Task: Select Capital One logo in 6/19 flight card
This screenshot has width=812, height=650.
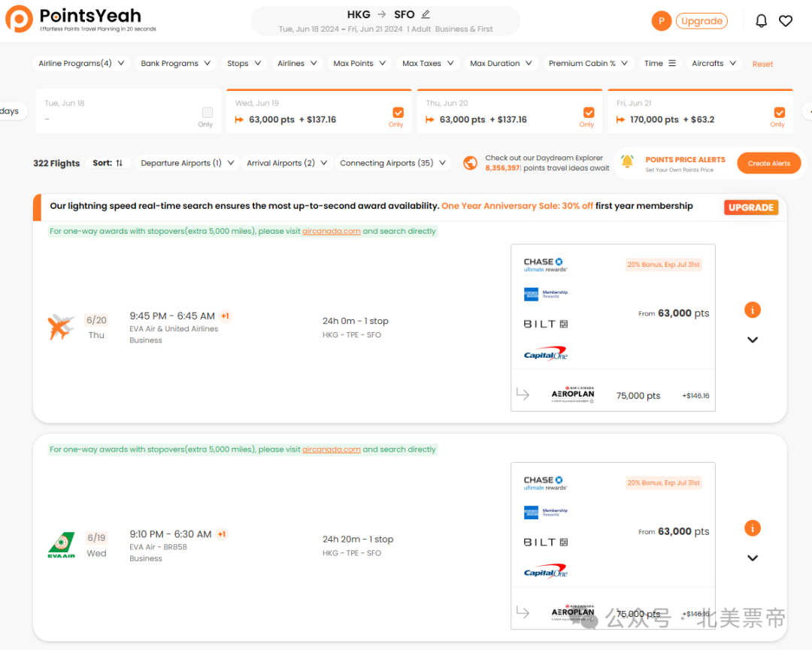Action: pyautogui.click(x=545, y=572)
